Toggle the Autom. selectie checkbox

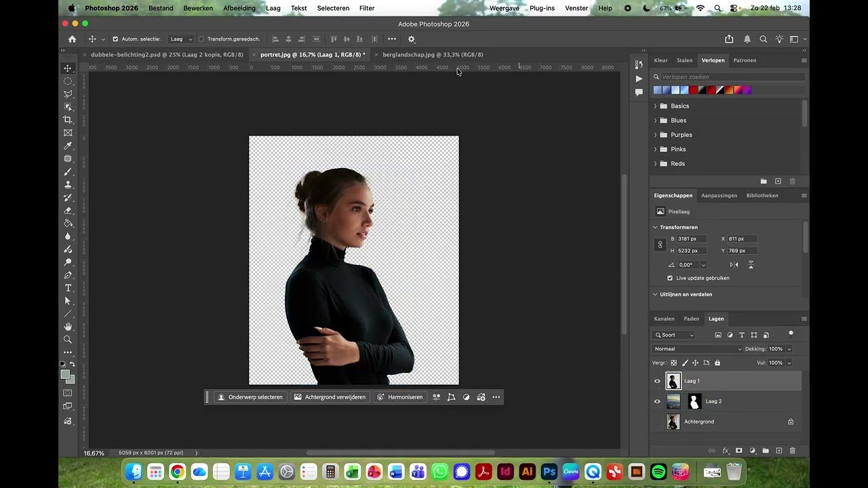[x=115, y=39]
